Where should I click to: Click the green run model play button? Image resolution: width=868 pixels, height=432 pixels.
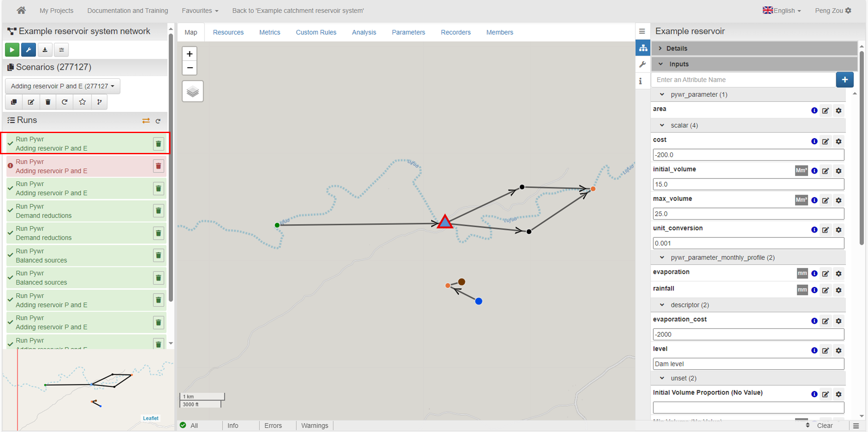coord(12,50)
